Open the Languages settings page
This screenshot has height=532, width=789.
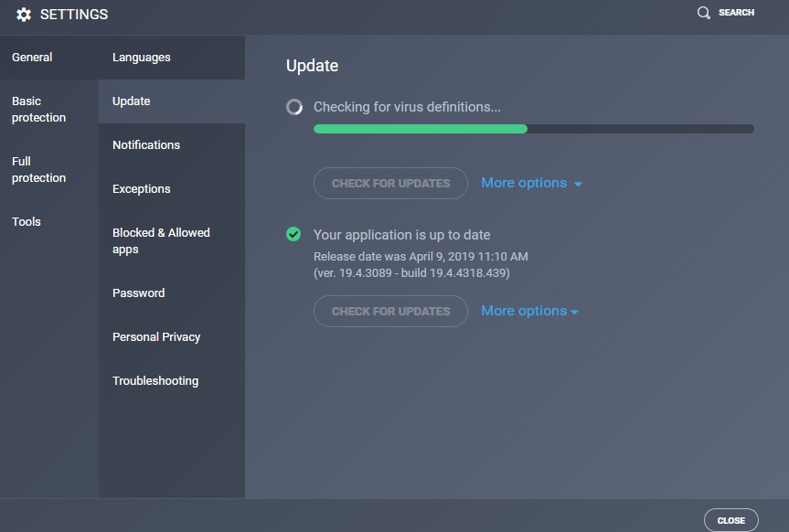pyautogui.click(x=172, y=58)
